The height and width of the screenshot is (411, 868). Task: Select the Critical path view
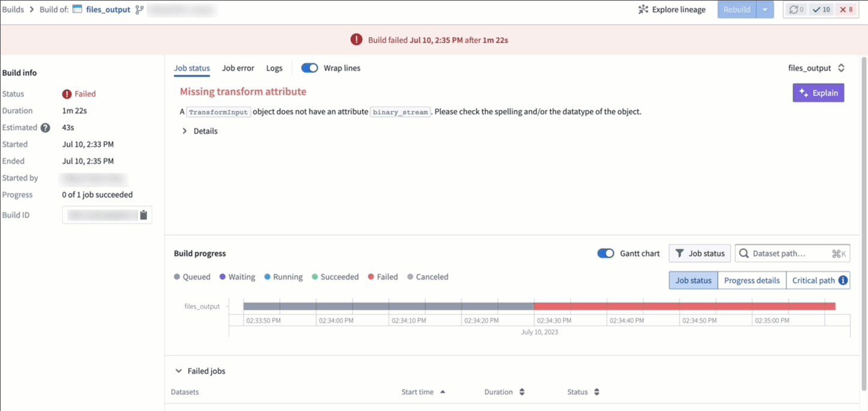(x=818, y=280)
